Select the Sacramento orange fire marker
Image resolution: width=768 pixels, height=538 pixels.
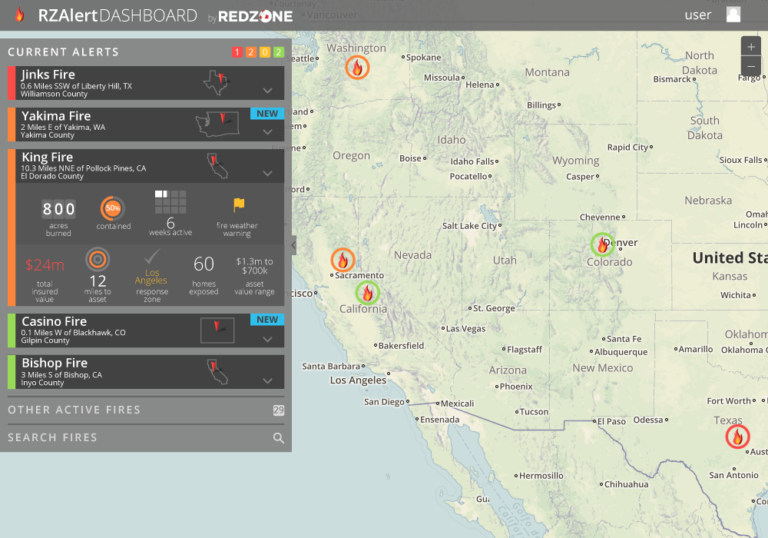(343, 260)
